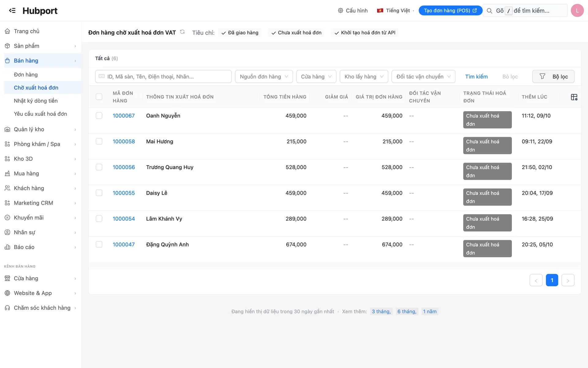
Task: Open Yêu cầu xuất hoá đơn menu item
Action: click(40, 114)
